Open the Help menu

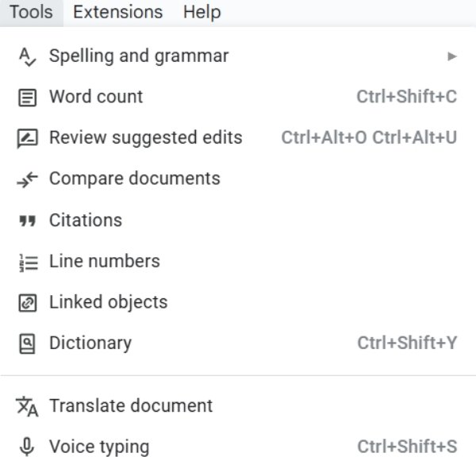tap(202, 13)
